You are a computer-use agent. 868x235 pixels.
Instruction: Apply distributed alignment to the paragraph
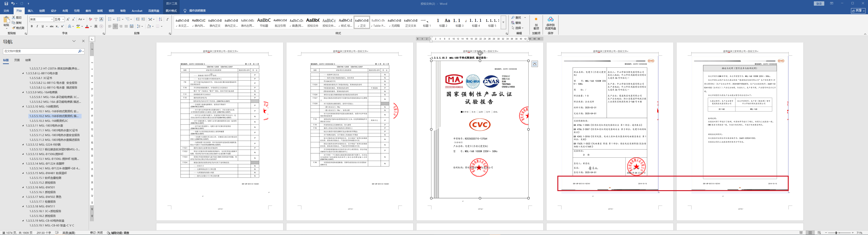coord(132,26)
